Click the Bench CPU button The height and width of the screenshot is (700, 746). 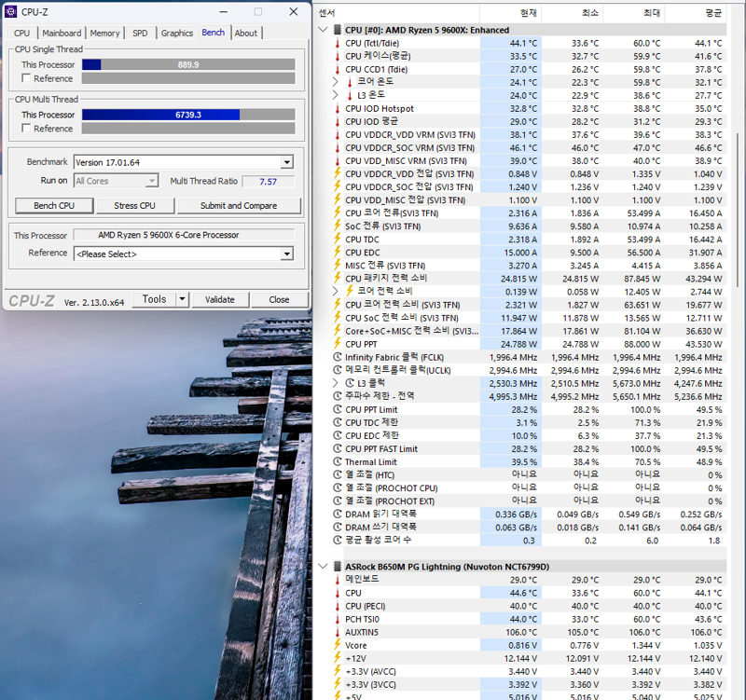[54, 205]
